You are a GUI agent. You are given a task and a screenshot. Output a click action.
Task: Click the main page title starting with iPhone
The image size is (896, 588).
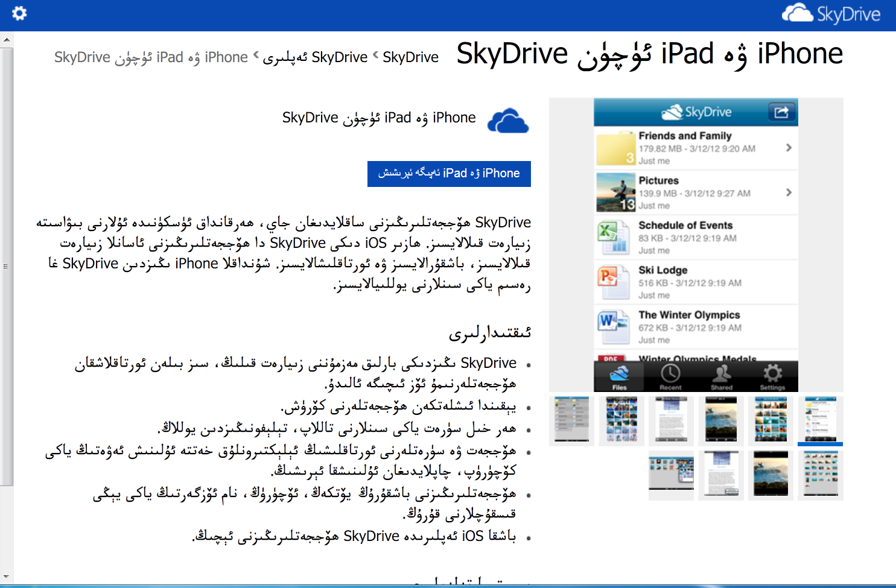(x=649, y=54)
